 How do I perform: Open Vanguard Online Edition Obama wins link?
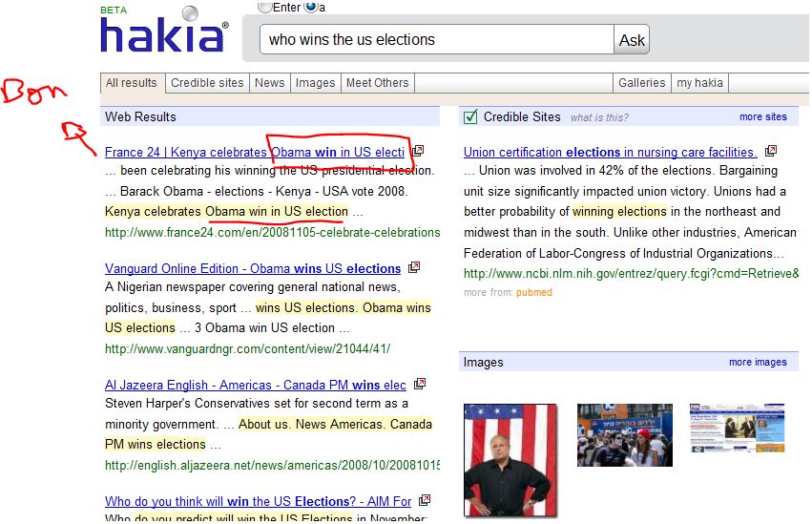tap(253, 269)
